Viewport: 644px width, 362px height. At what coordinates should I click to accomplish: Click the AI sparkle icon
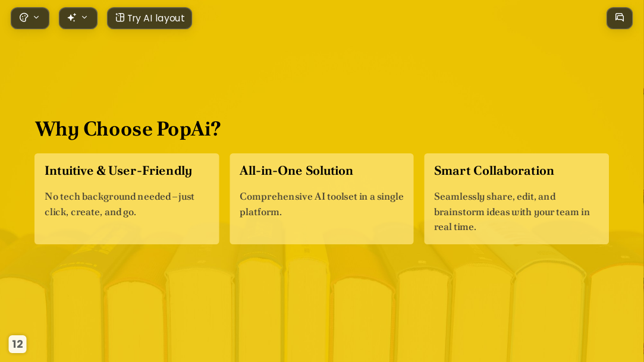click(71, 18)
